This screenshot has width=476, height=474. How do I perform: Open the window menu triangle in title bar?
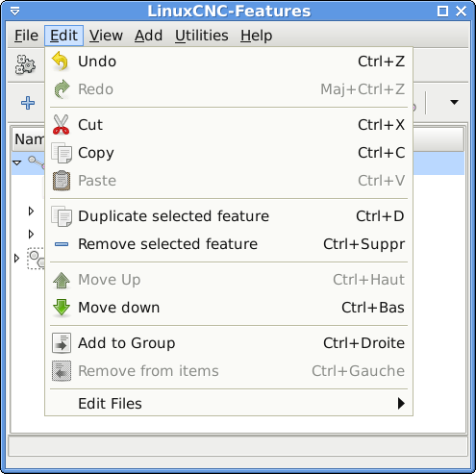(14, 12)
